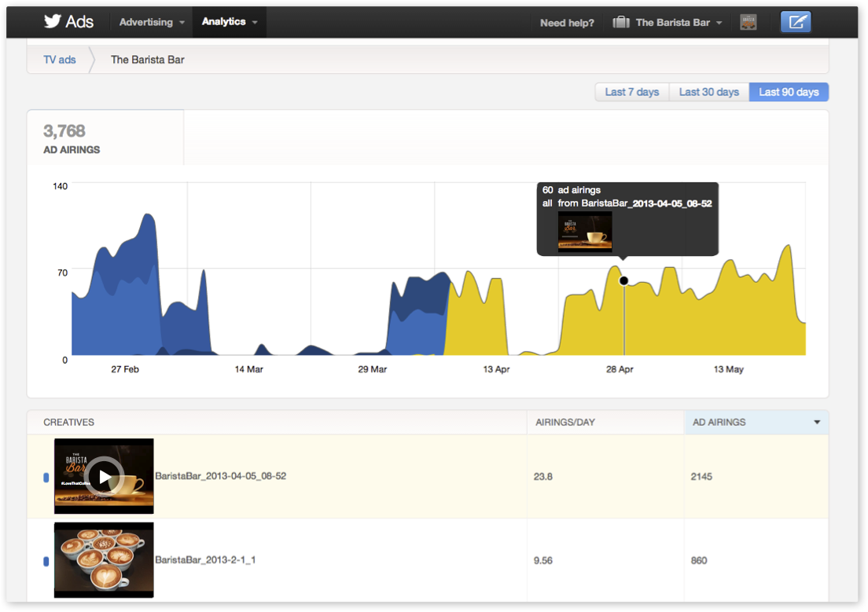The width and height of the screenshot is (868, 612).
Task: Click the blue marker beside BaristaBar_2013-2-1_1
Action: (x=46, y=561)
